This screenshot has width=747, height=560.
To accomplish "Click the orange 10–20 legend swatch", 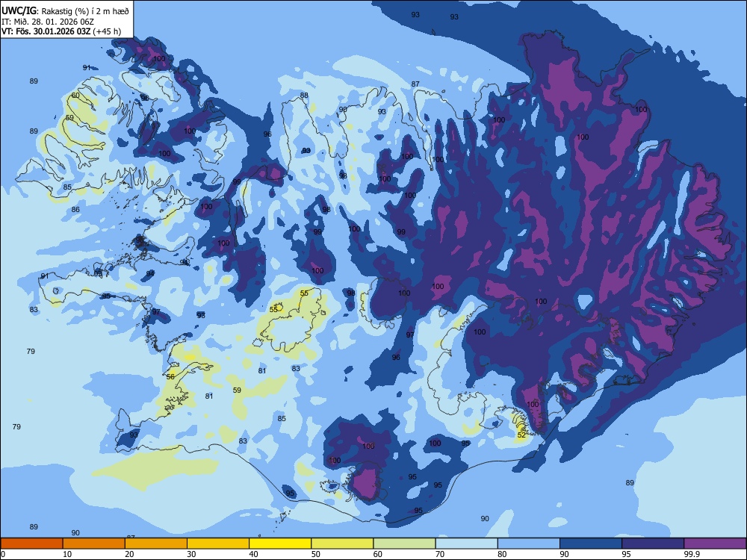I will coord(94,544).
